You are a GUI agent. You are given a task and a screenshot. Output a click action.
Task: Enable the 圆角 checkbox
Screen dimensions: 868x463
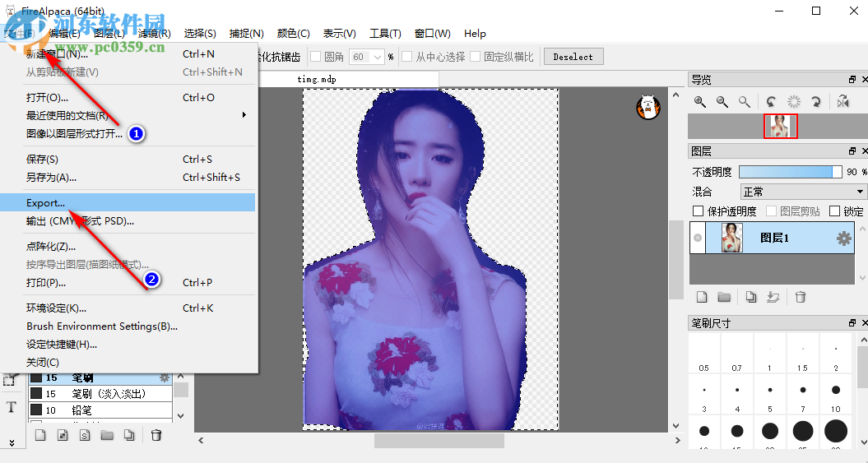(316, 57)
